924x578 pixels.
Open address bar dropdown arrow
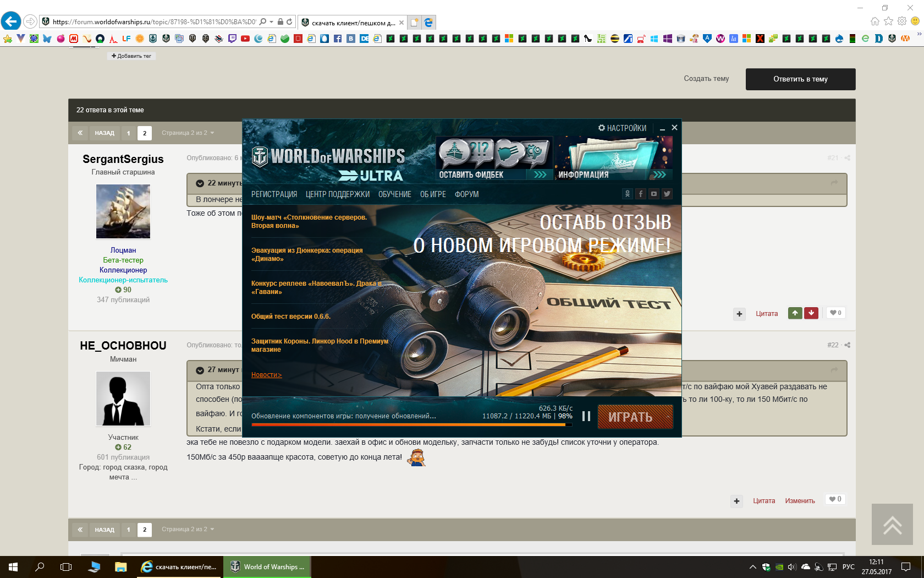tap(272, 22)
